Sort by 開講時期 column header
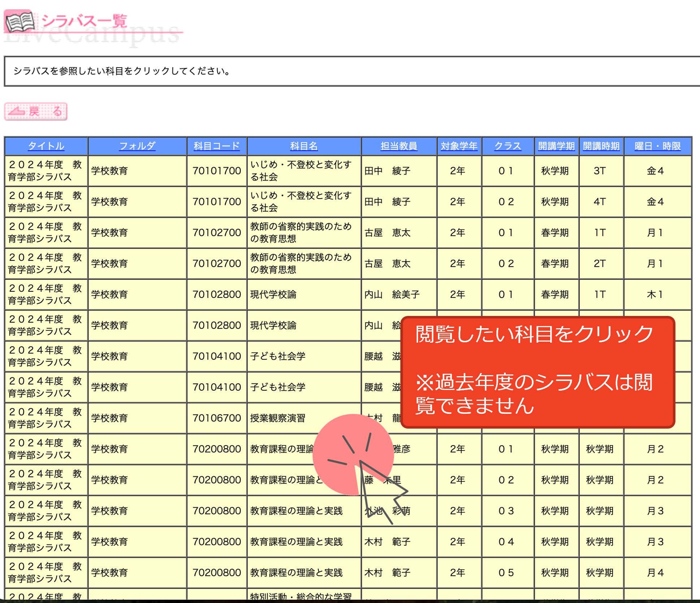Image resolution: width=700 pixels, height=603 pixels. click(601, 146)
